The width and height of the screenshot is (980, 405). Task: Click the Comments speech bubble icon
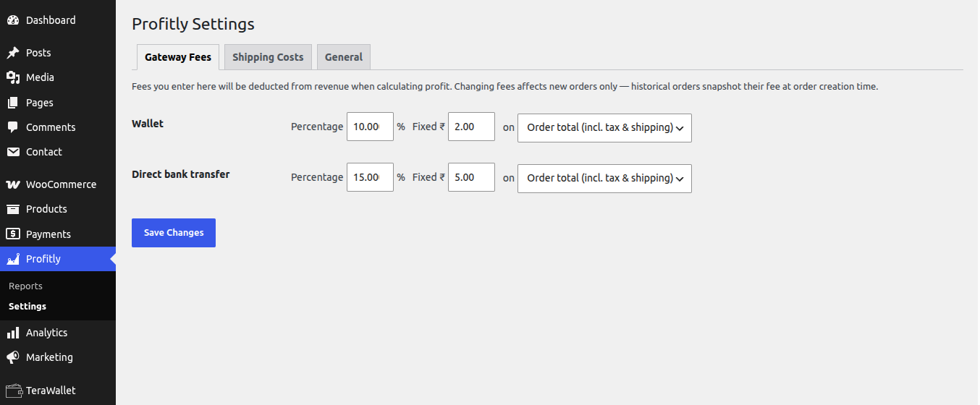point(13,127)
